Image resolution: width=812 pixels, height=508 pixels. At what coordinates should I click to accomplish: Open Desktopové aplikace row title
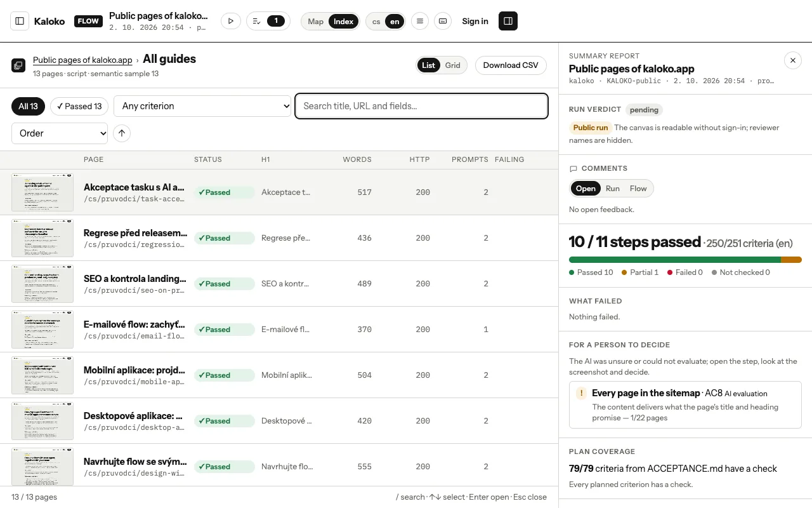[133, 416]
